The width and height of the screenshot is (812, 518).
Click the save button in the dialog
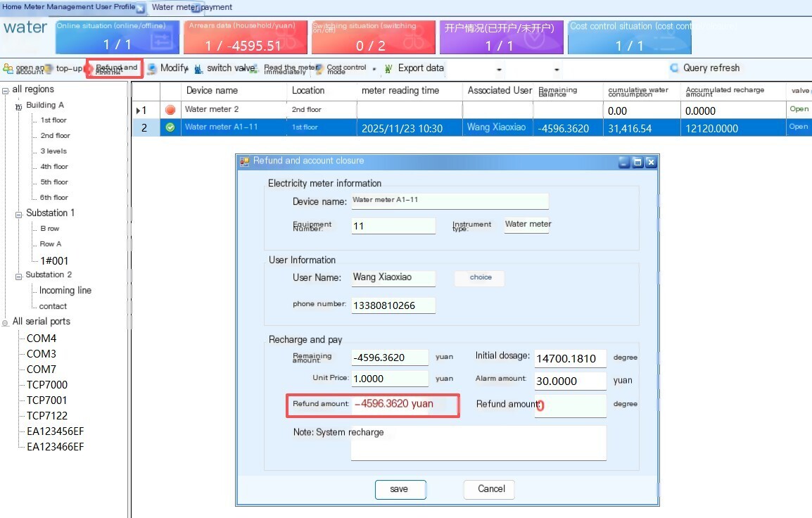pyautogui.click(x=400, y=489)
